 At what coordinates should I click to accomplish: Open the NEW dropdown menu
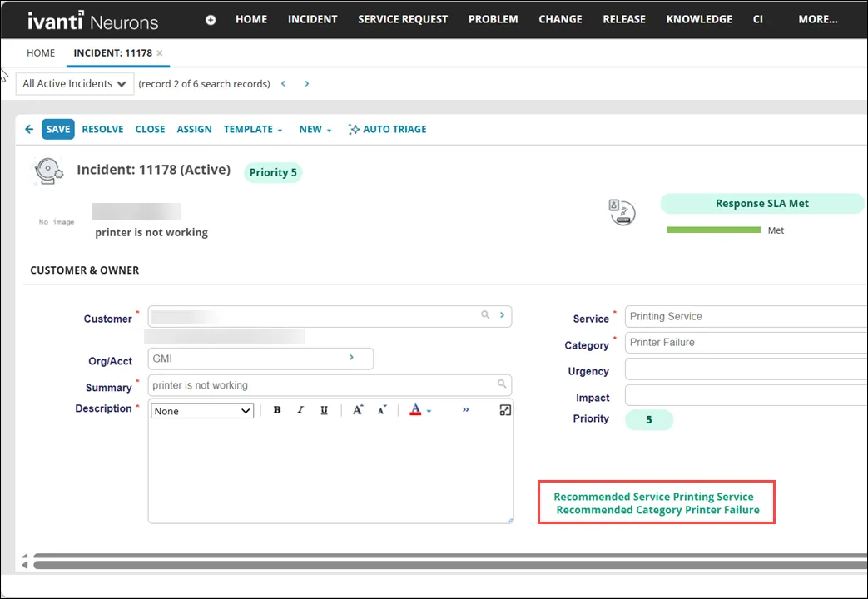point(315,130)
